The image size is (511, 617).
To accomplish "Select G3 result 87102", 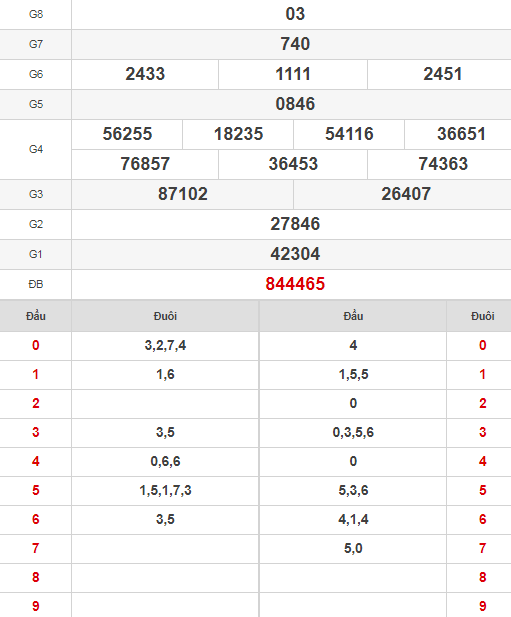I will [183, 194].
